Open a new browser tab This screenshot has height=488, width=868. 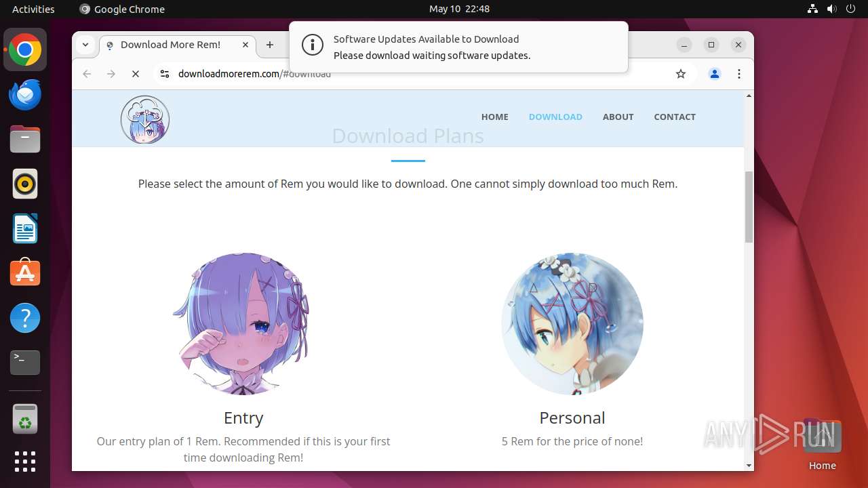point(270,45)
